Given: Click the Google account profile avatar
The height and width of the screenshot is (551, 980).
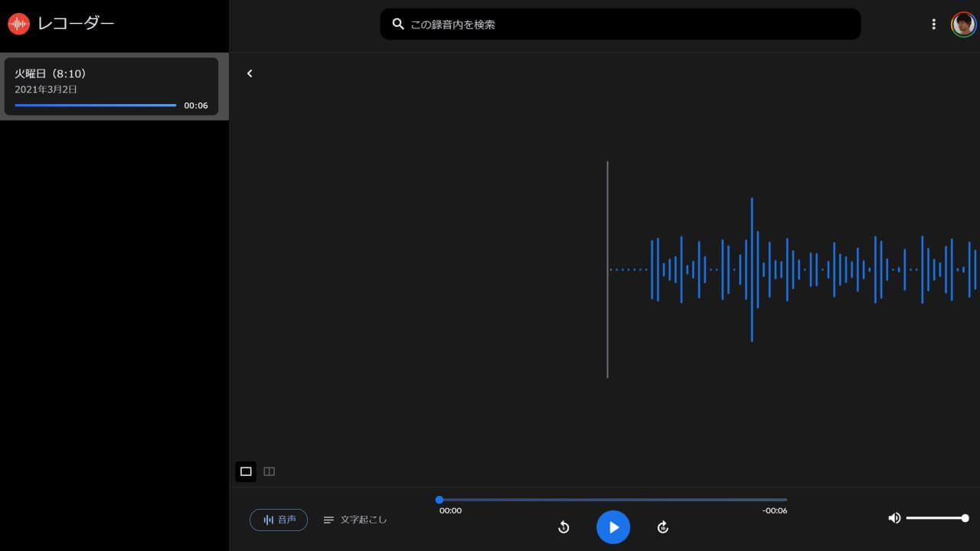Looking at the screenshot, I should click(962, 24).
